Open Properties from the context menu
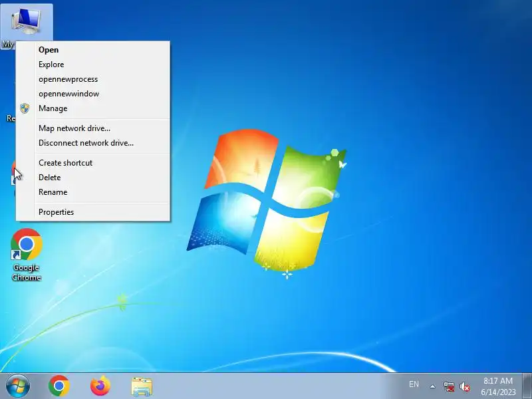532x399 pixels. click(93, 212)
